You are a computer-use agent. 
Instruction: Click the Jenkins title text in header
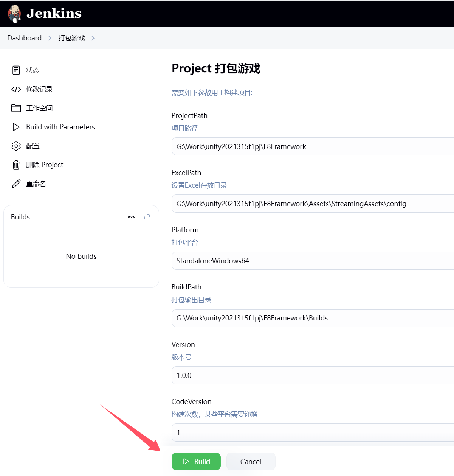54,14
